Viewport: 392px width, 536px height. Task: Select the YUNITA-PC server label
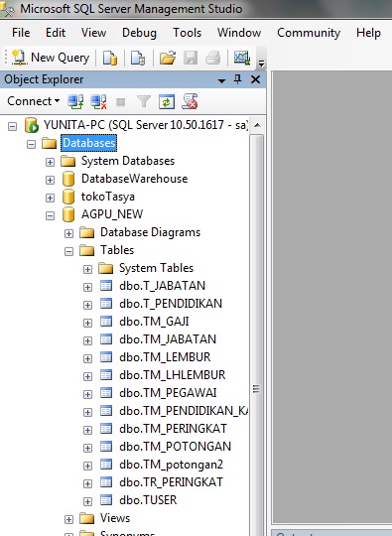tap(145, 125)
